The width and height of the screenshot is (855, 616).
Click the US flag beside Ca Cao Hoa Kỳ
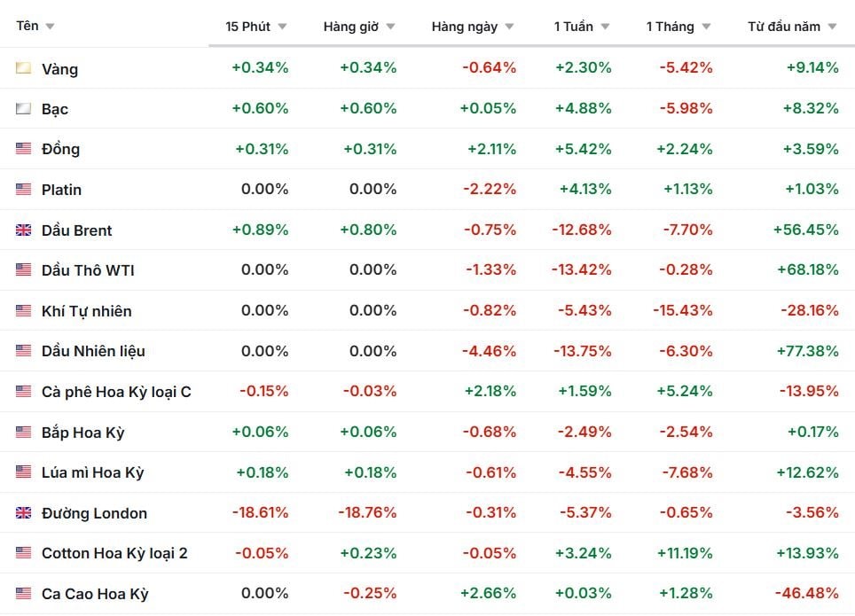[24, 594]
